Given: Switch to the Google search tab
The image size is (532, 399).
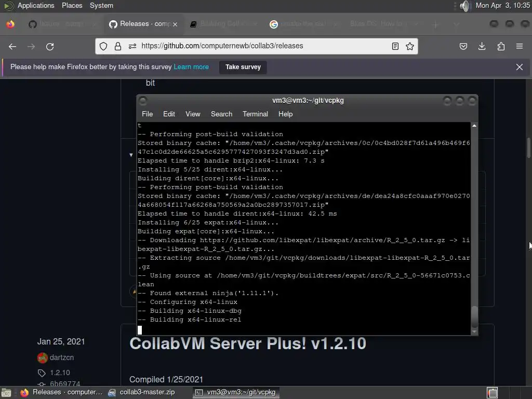Looking at the screenshot, I should (x=303, y=24).
